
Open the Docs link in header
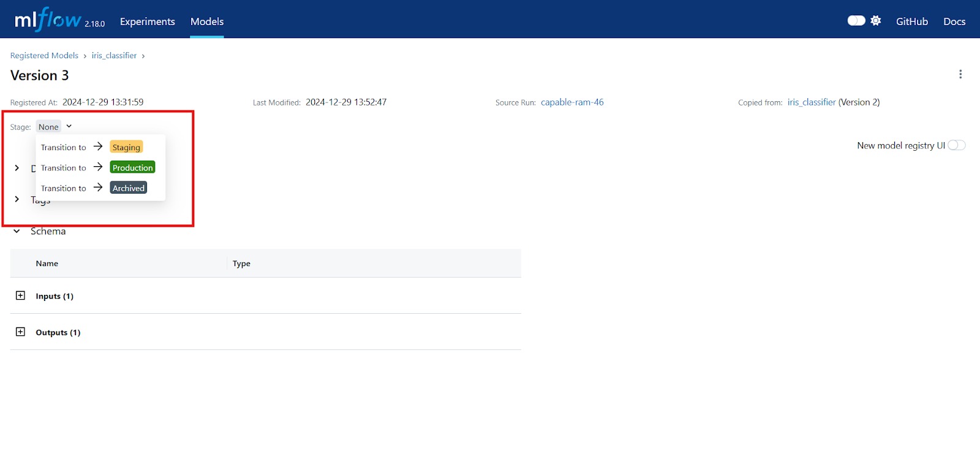point(954,21)
